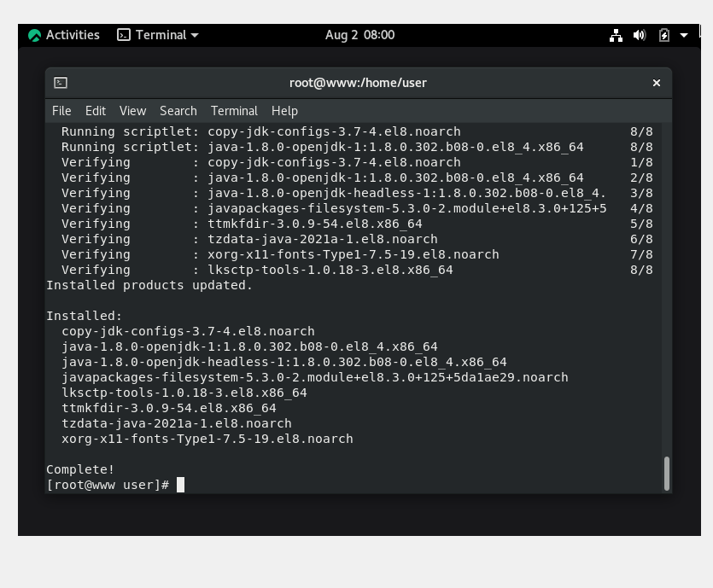713x588 pixels.
Task: Open the Search menu
Action: click(178, 111)
